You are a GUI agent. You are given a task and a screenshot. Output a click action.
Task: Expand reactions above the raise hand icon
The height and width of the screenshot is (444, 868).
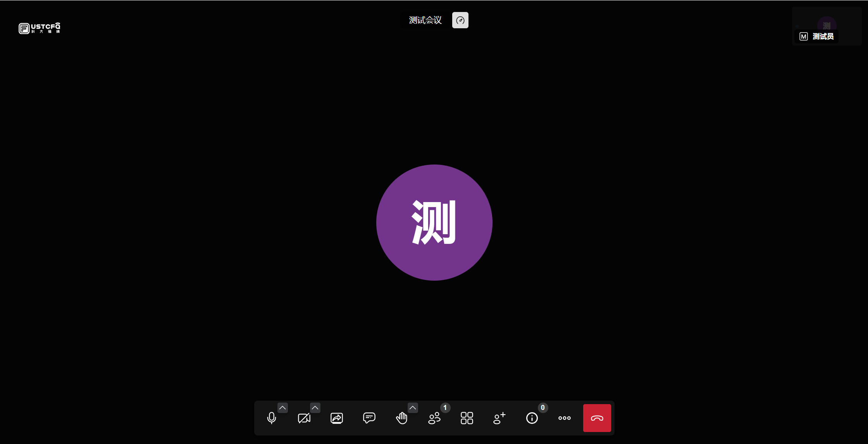click(413, 408)
